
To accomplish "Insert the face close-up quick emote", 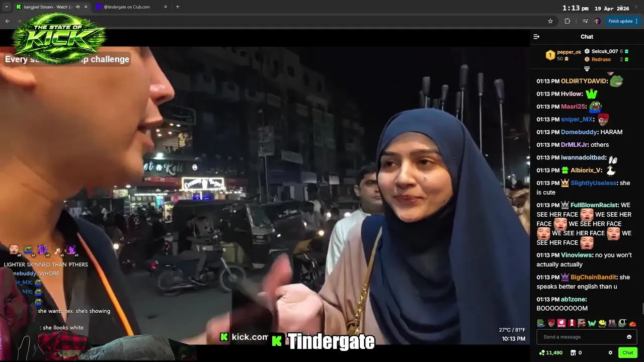I will [582, 323].
